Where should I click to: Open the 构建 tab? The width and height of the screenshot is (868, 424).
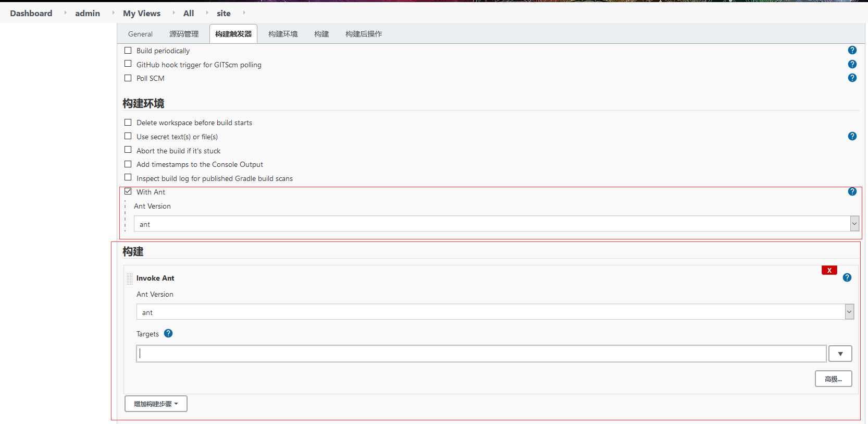pyautogui.click(x=321, y=34)
